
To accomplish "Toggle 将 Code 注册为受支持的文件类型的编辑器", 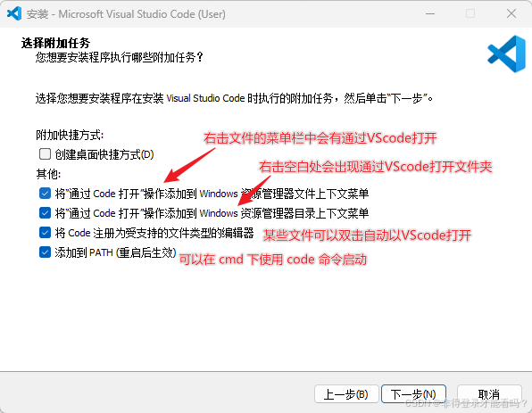I will (46, 233).
